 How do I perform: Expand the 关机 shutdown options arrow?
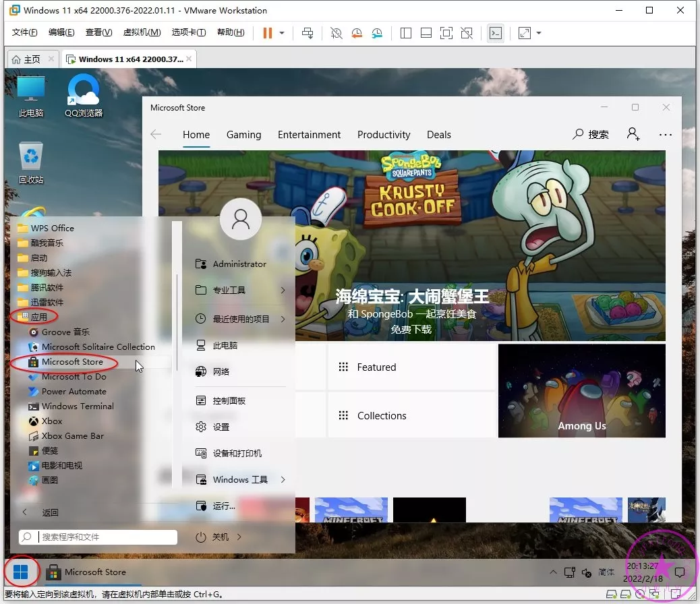(239, 537)
